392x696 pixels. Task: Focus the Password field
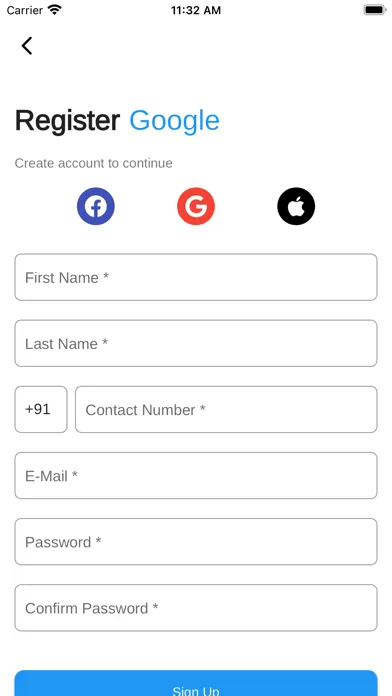(196, 542)
